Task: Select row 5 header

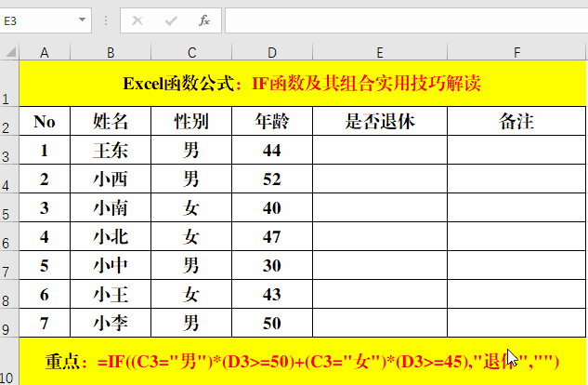Action: click(x=9, y=207)
